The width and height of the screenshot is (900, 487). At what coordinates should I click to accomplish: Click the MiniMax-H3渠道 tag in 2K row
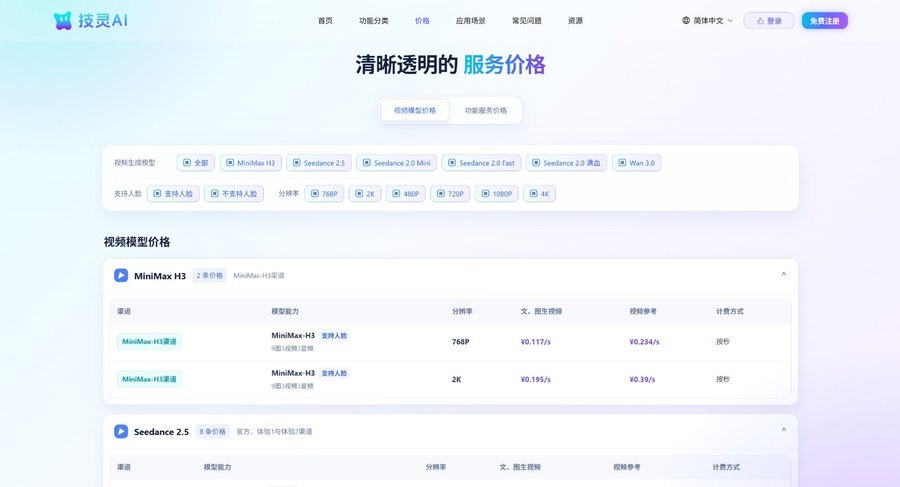149,379
